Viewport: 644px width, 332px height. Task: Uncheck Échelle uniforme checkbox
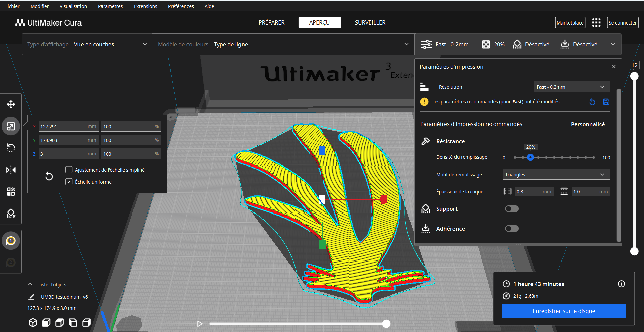[x=69, y=182]
